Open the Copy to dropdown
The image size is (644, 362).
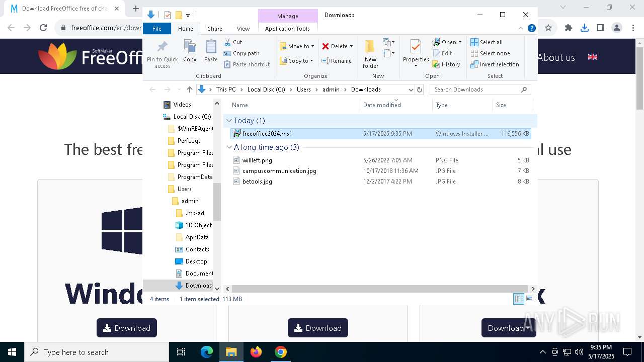click(297, 61)
